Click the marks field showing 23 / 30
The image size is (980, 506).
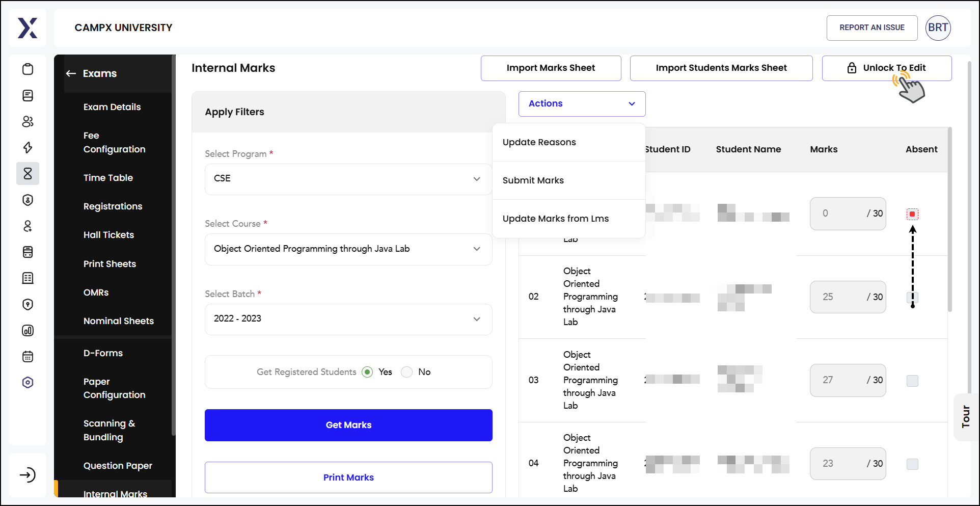pyautogui.click(x=848, y=464)
